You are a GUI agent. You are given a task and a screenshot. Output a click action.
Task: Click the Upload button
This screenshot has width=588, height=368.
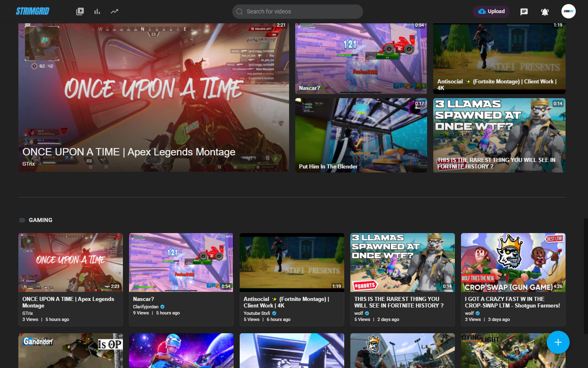click(x=492, y=11)
